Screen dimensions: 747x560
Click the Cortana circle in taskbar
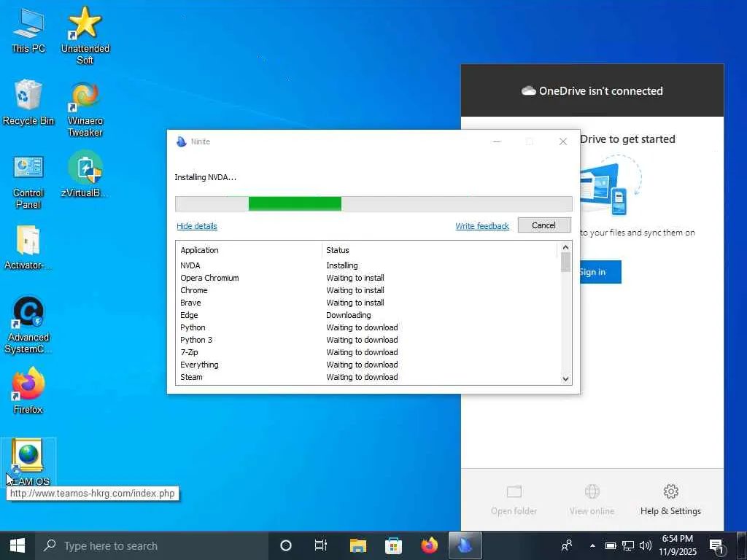(x=285, y=545)
